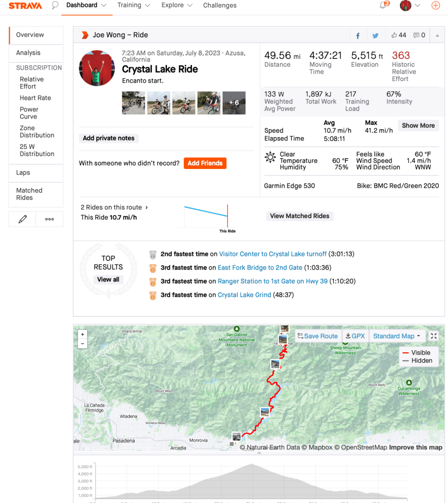Share the ride on Twitter
The image size is (448, 503).
pos(375,35)
